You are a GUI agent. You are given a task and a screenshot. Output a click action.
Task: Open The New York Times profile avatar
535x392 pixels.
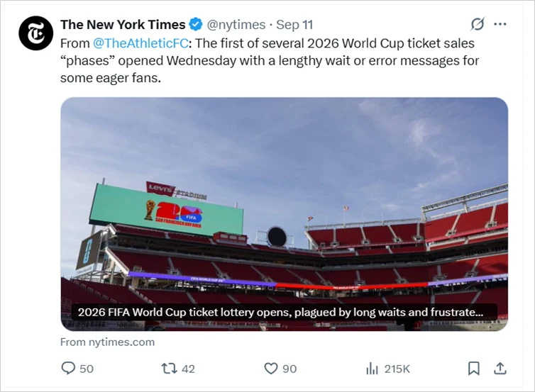click(36, 33)
